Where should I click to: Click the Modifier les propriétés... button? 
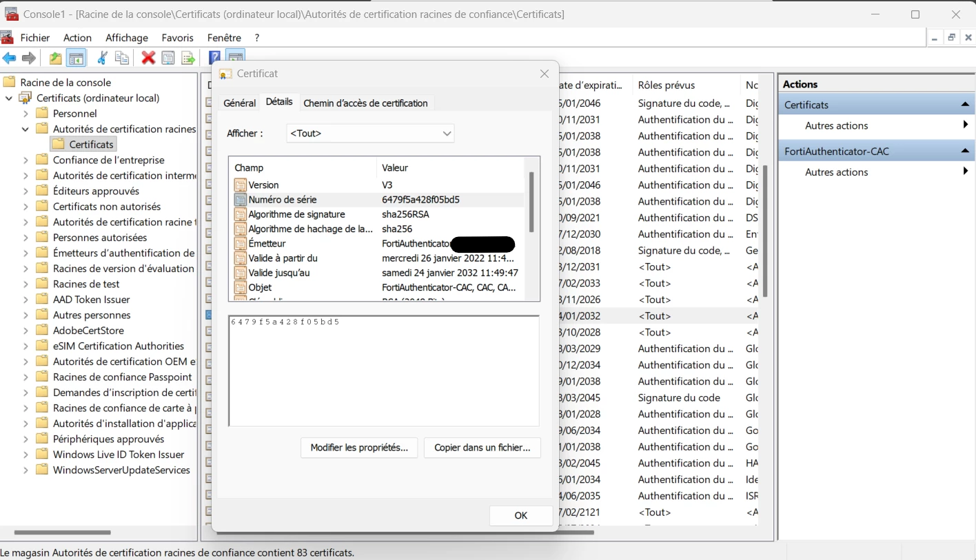pos(359,448)
